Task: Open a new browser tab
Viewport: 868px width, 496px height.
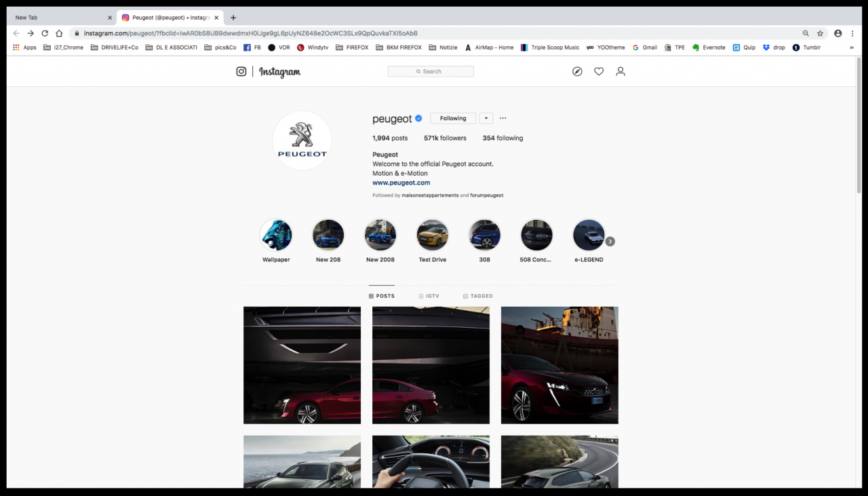Action: [233, 18]
